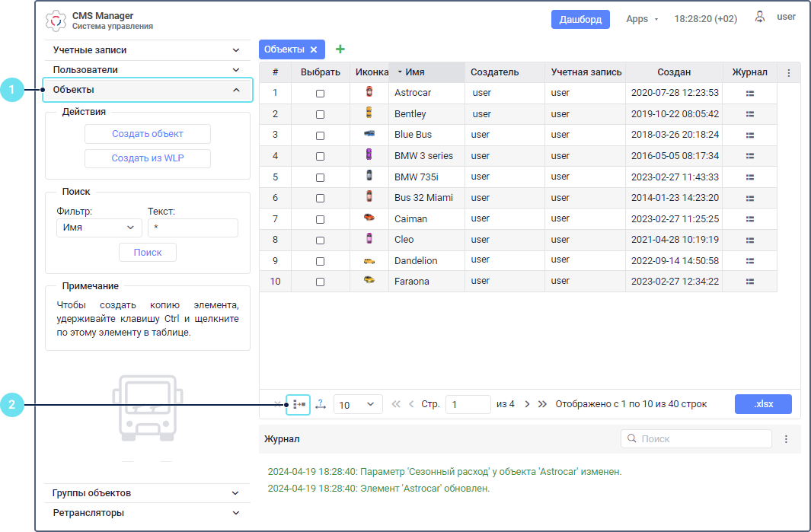Click the highlighted column auto-width icon

(298, 404)
